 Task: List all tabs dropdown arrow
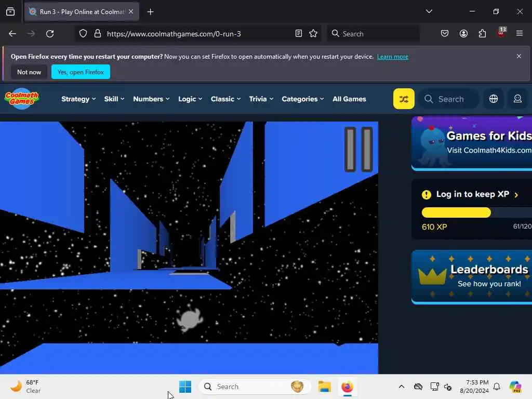click(429, 11)
